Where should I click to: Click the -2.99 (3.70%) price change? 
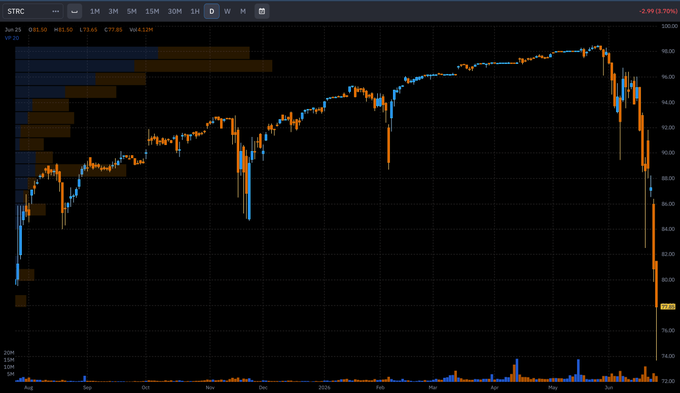[x=658, y=11]
